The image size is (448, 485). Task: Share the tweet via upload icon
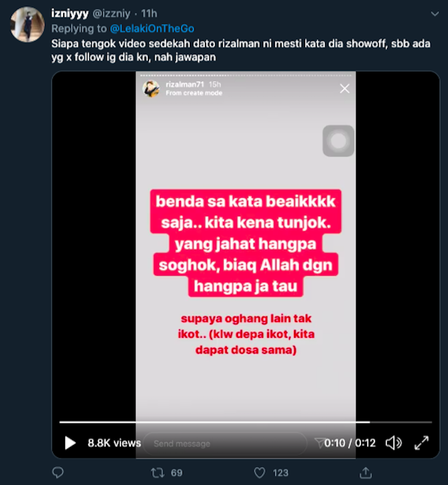pos(366,472)
